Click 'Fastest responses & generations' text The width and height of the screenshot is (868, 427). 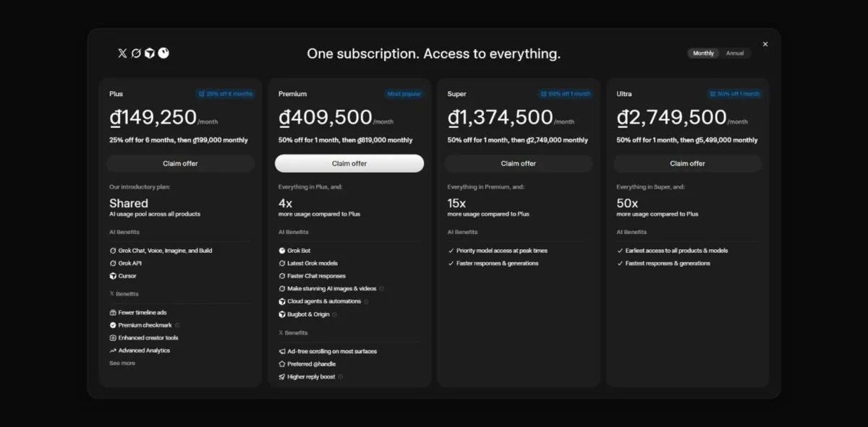668,263
